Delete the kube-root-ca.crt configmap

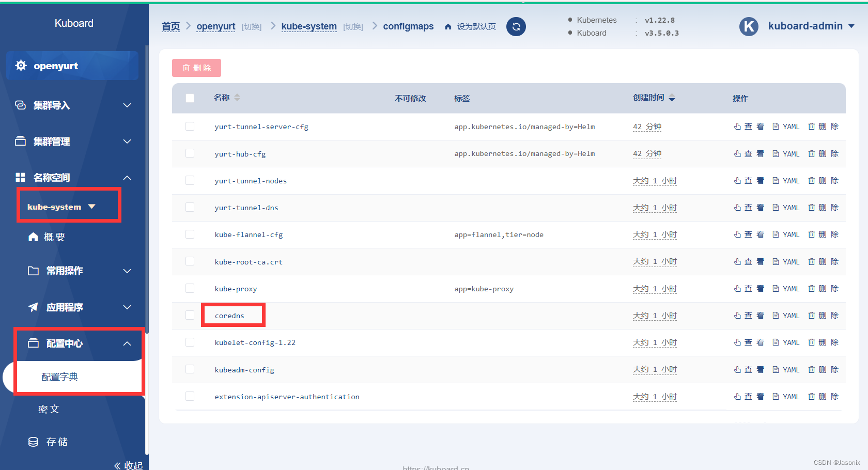[824, 262]
